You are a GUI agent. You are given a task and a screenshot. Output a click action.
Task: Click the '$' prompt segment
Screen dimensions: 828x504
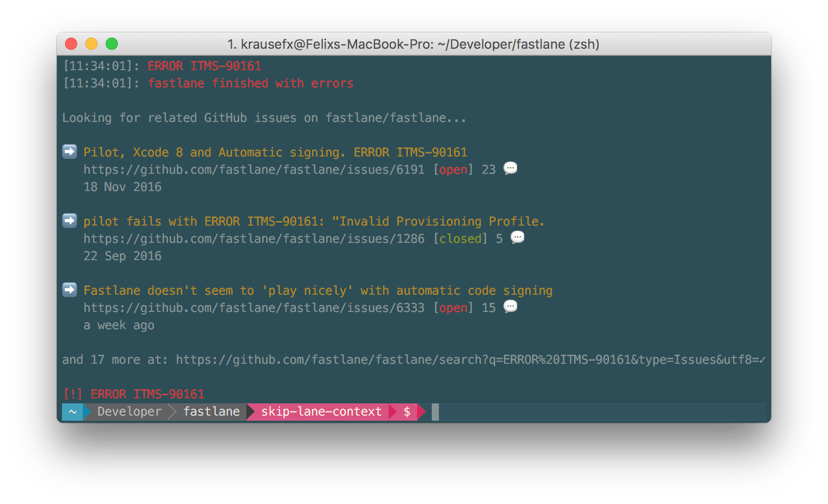click(x=407, y=412)
